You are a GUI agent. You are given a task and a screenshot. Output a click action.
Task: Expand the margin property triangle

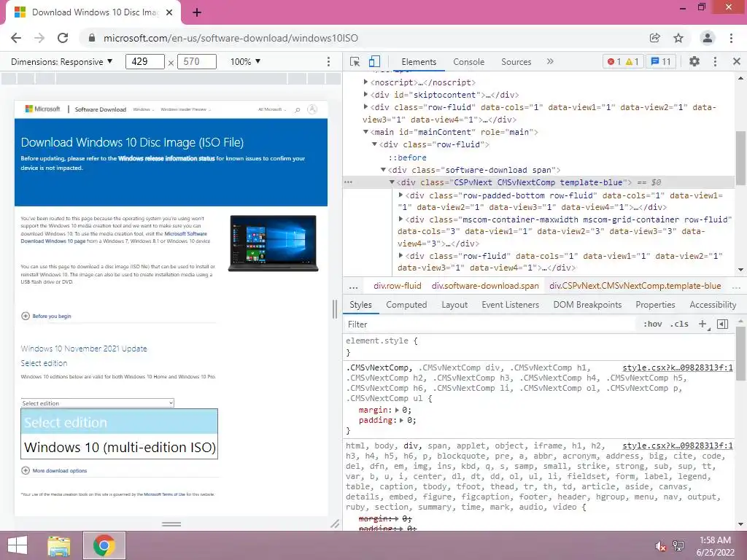coord(398,410)
